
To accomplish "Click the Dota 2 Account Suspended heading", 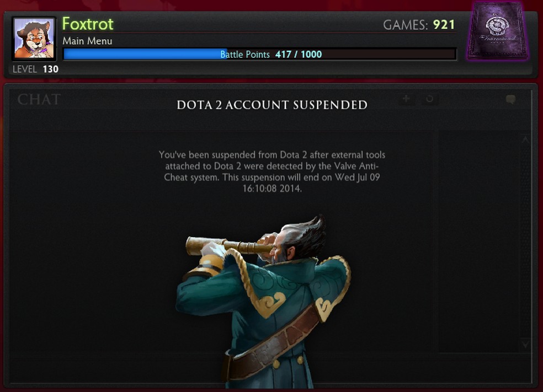I will (272, 105).
